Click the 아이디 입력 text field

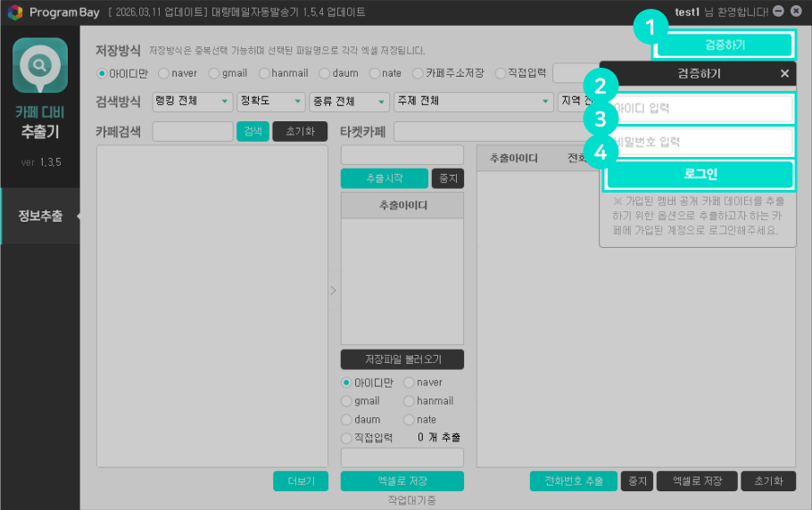tap(700, 109)
